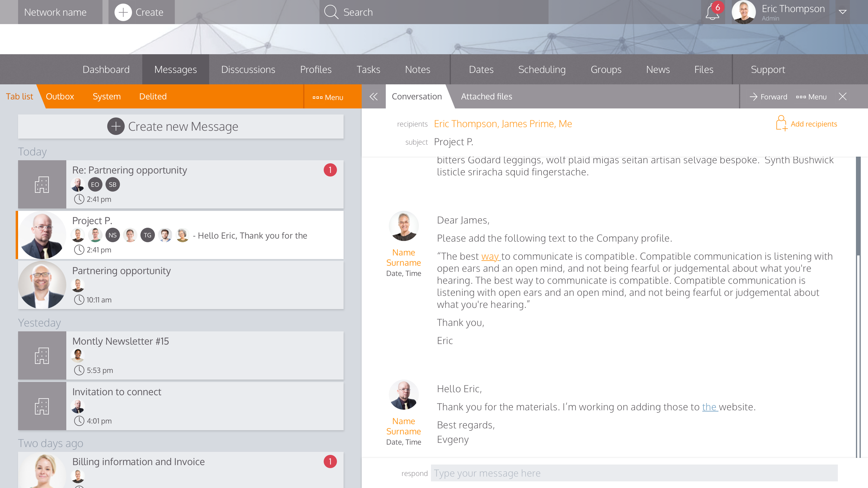Collapse the message panel with the double chevron

coord(373,97)
